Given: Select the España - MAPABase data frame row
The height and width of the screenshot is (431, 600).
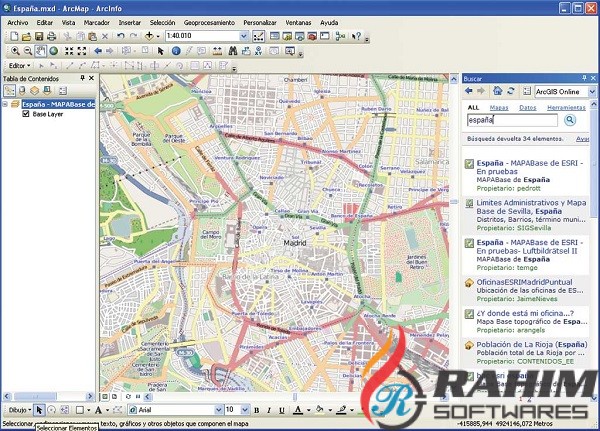Looking at the screenshot, I should 57,104.
